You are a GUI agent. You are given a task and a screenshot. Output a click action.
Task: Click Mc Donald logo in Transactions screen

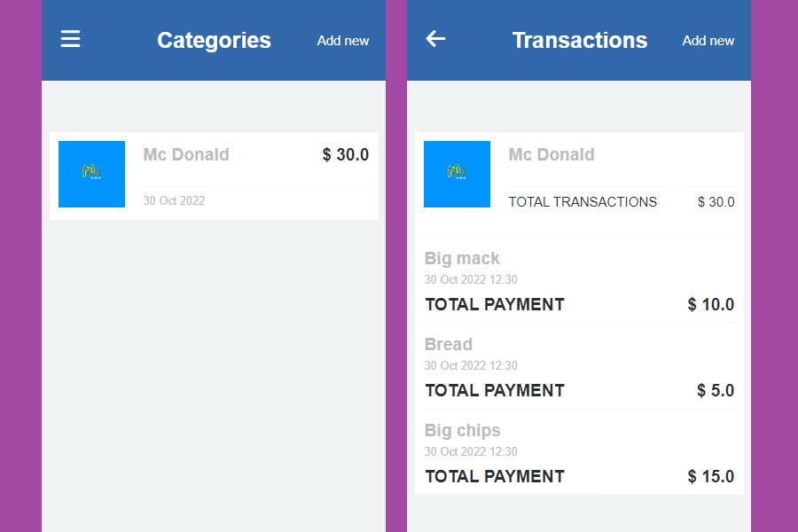pos(457,174)
